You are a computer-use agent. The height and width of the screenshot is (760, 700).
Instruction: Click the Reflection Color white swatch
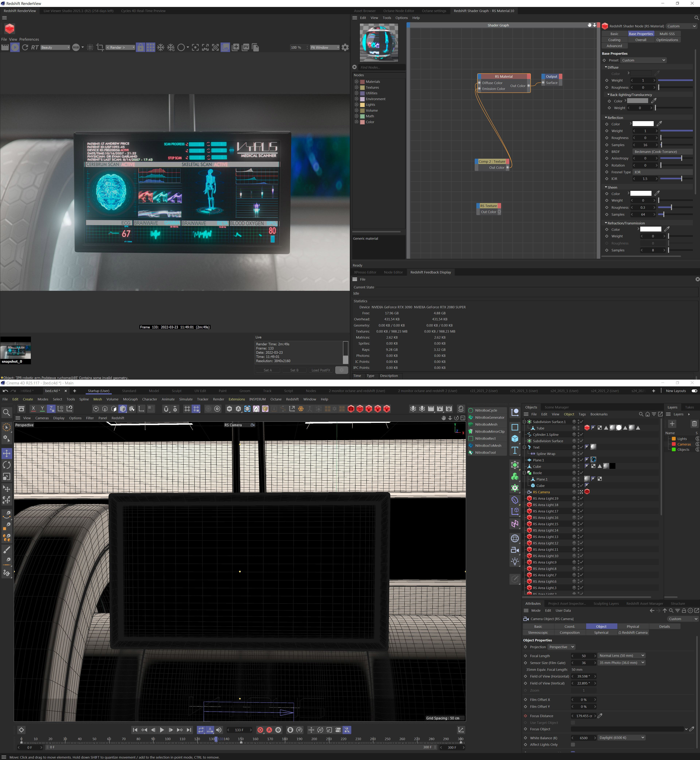click(643, 124)
